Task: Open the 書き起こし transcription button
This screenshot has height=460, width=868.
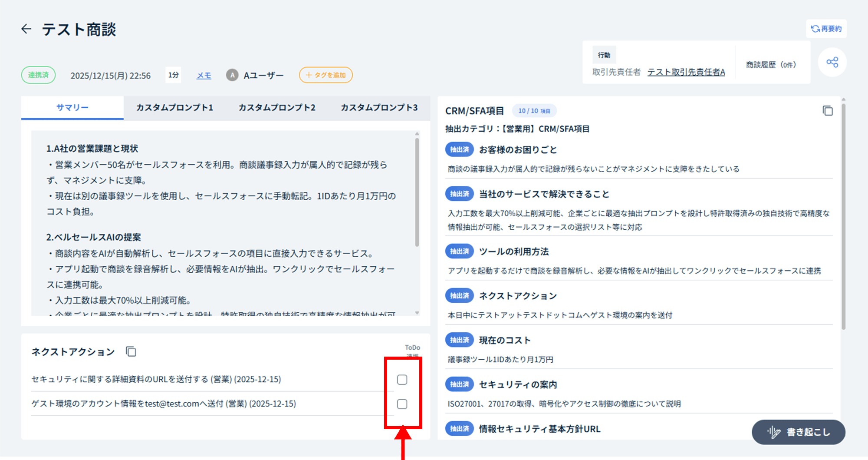Action: [798, 432]
